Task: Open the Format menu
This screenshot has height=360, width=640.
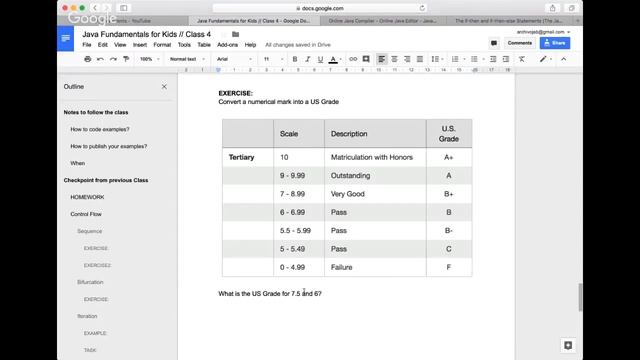Action: (x=162, y=45)
